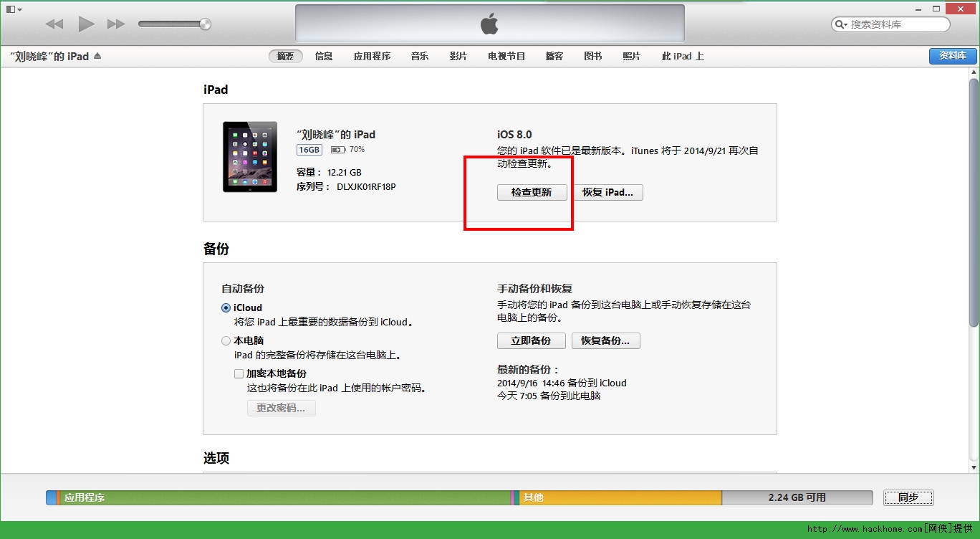Image resolution: width=980 pixels, height=539 pixels.
Task: Focus the 搜索资料库 search field
Action: (890, 24)
